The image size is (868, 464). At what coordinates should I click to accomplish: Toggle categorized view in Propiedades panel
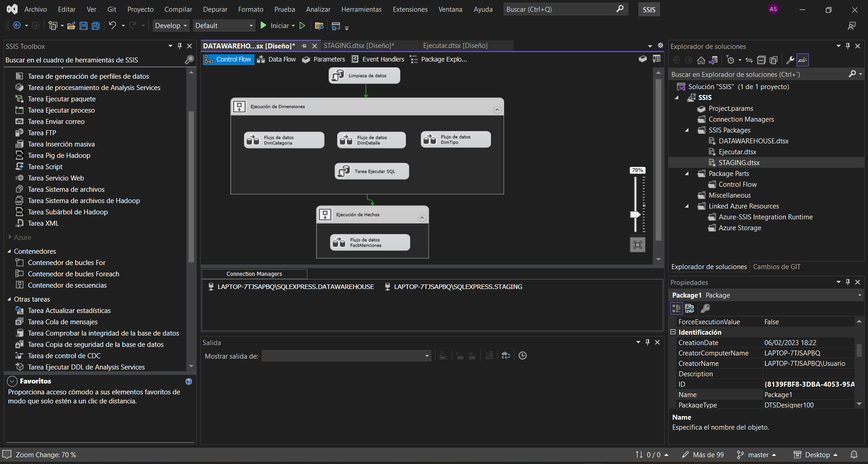coord(676,308)
